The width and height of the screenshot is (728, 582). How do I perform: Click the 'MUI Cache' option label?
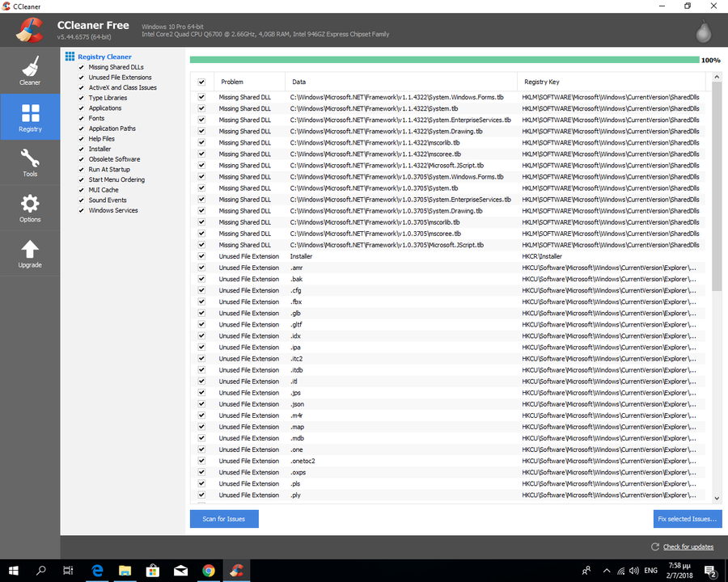(x=104, y=190)
